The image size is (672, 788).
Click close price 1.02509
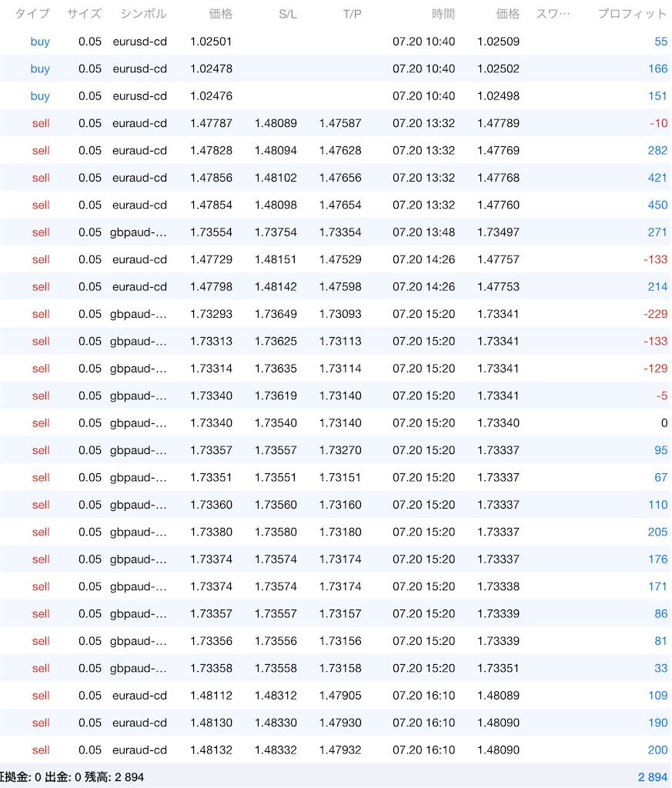(498, 42)
